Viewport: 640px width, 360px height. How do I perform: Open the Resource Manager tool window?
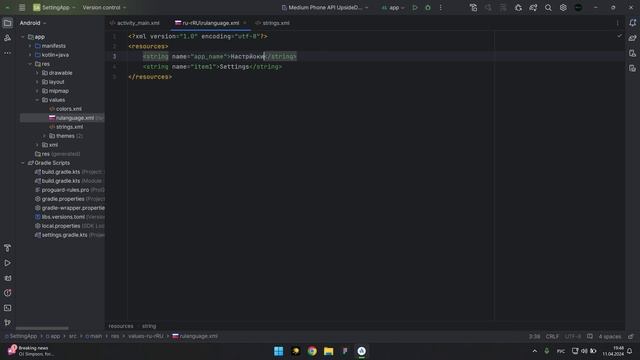(x=7, y=38)
